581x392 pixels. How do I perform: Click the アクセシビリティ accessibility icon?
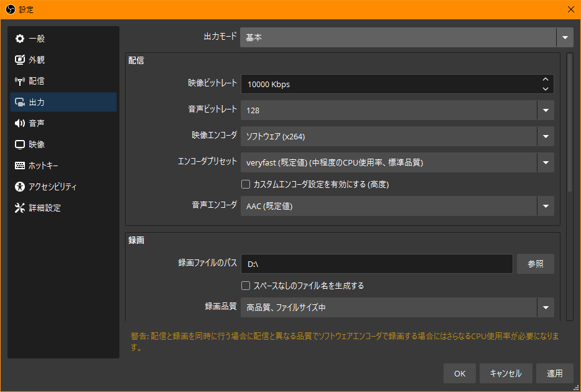pyautogui.click(x=20, y=187)
